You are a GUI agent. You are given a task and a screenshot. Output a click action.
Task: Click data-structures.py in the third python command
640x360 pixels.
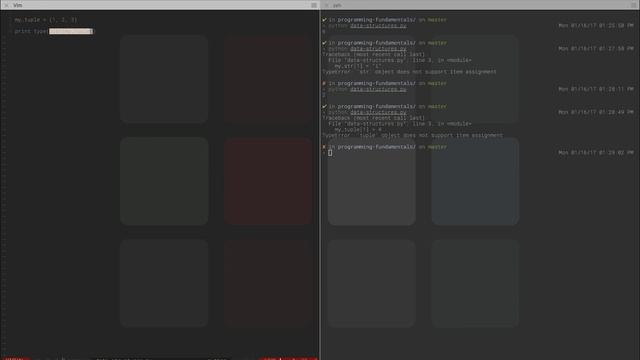click(x=378, y=89)
